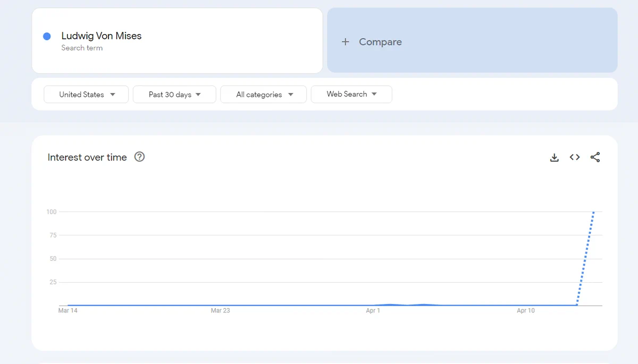Click the plus icon in Compare box

point(346,41)
